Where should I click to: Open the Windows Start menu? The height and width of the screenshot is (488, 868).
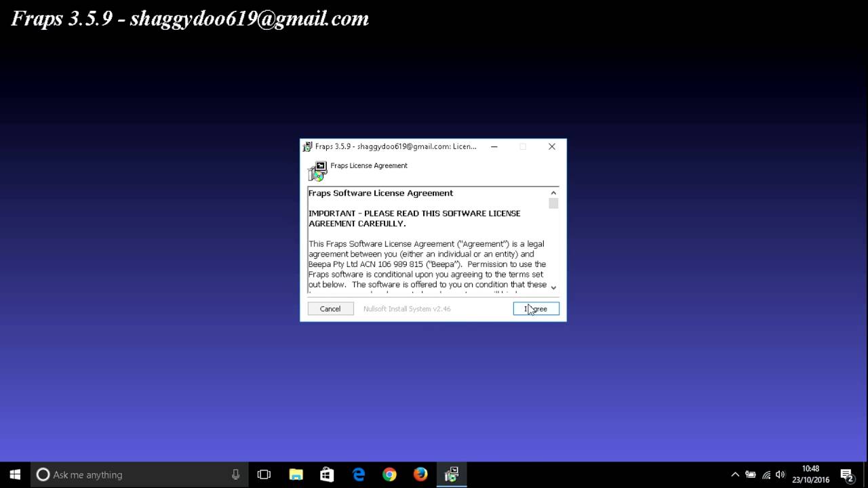pyautogui.click(x=15, y=474)
